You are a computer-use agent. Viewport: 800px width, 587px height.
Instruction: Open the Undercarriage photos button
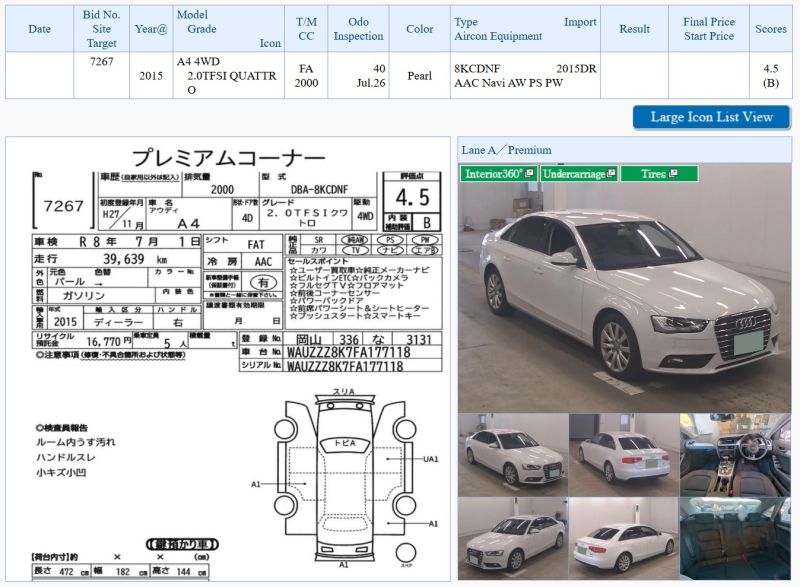[x=579, y=174]
